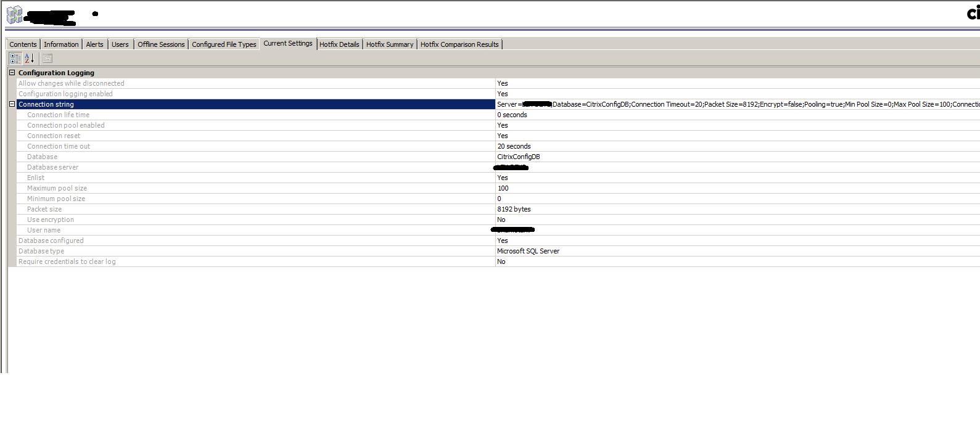This screenshot has width=980, height=444.
Task: Switch to the Users tab
Action: [120, 44]
